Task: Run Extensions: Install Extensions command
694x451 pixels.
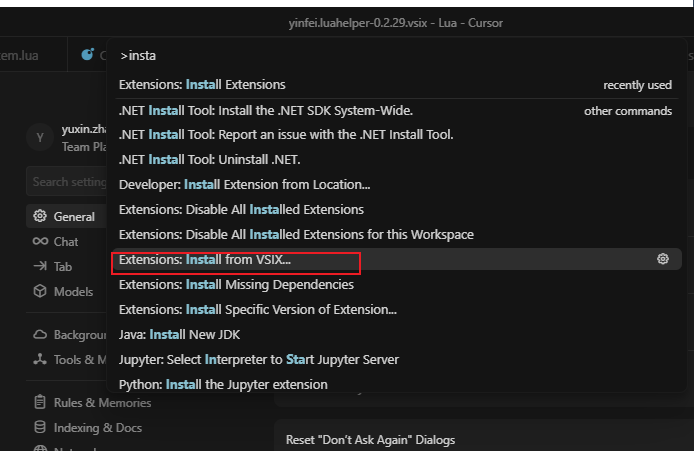Action: [x=202, y=85]
